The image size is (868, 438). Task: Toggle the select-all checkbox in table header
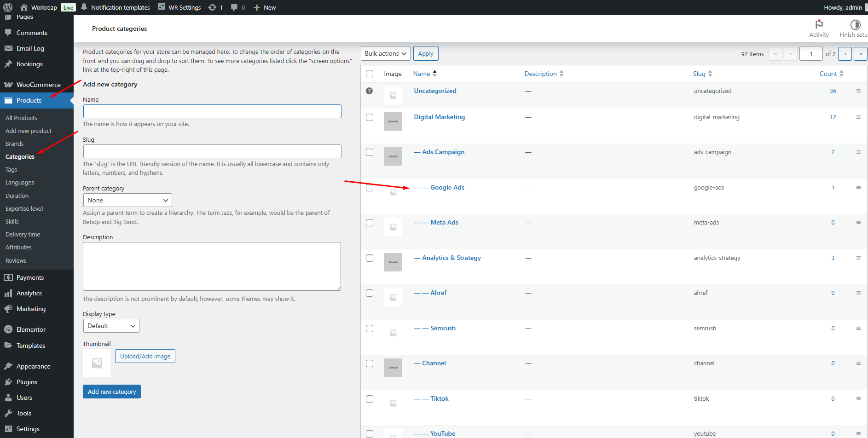tap(370, 74)
